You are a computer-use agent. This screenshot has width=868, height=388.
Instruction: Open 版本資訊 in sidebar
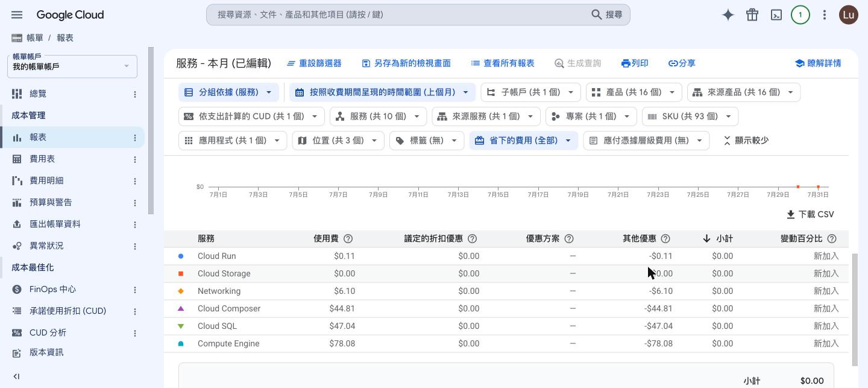tap(46, 352)
